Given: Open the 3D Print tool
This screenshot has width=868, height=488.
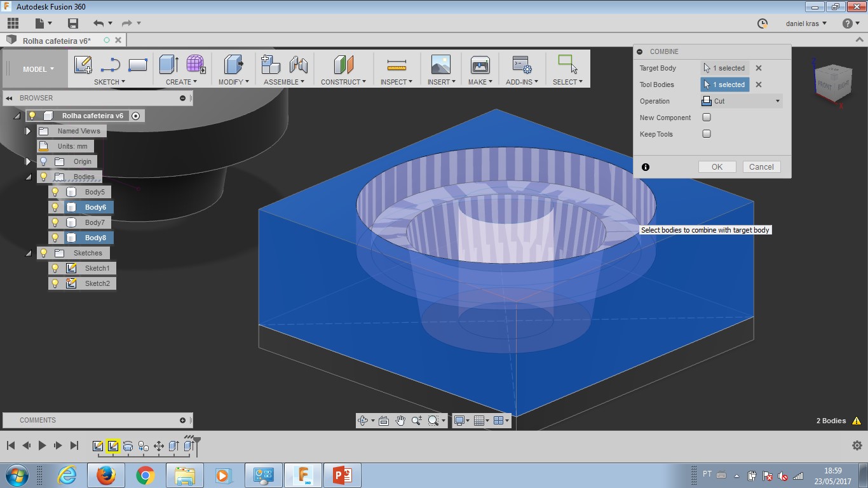Looking at the screenshot, I should pyautogui.click(x=480, y=65).
